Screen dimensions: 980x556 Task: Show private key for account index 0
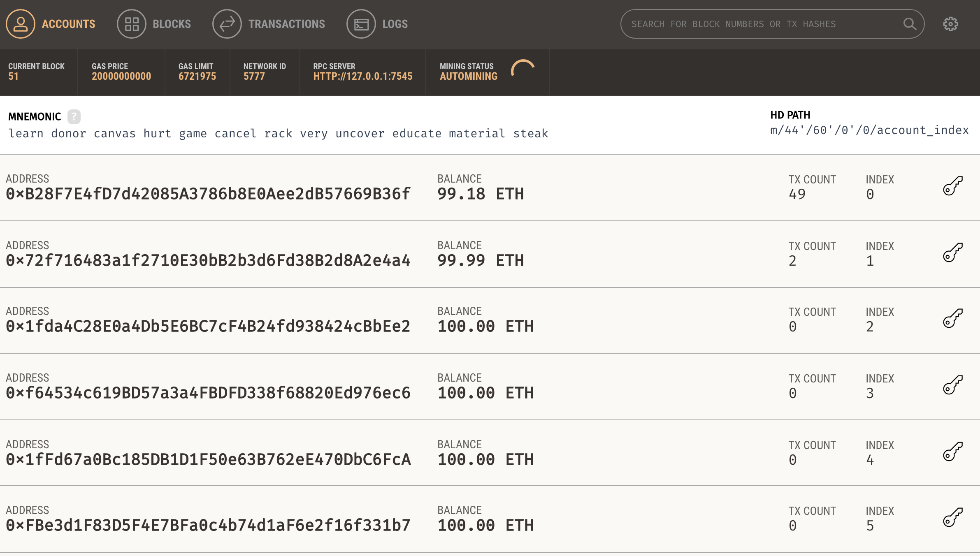pos(952,186)
